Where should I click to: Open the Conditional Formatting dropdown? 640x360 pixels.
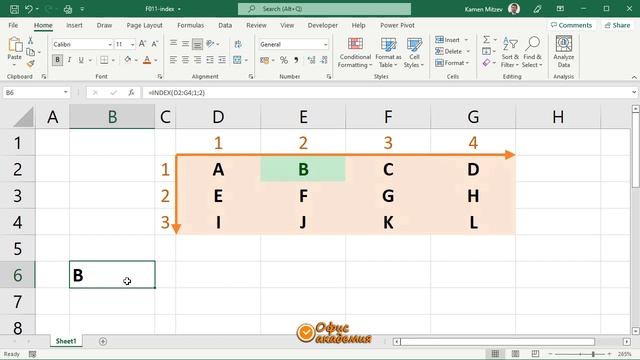pos(355,52)
